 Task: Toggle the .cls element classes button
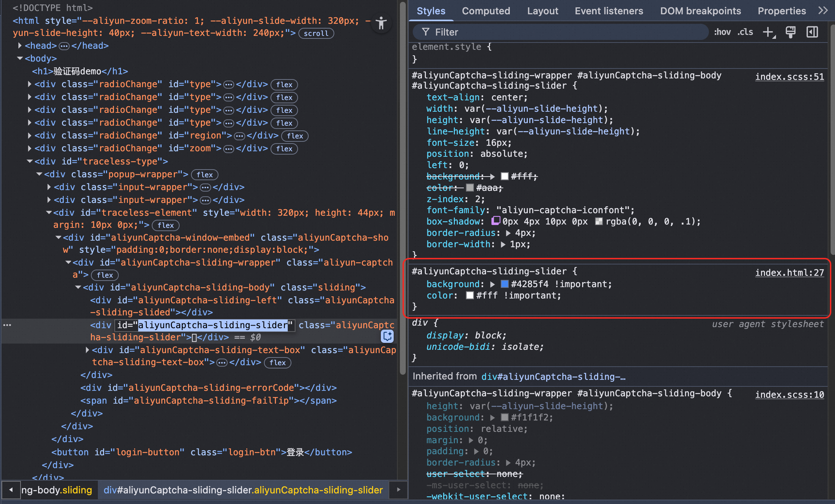pyautogui.click(x=745, y=32)
